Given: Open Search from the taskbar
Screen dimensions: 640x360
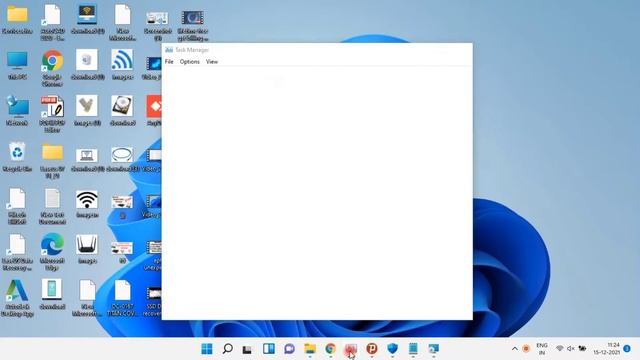Looking at the screenshot, I should pyautogui.click(x=227, y=349).
